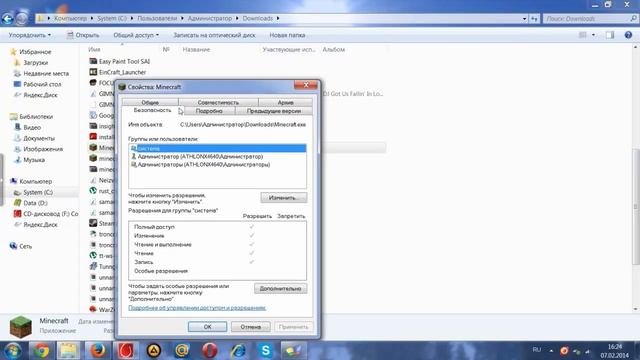This screenshot has width=640, height=360.
Task: Select the Безопасность tab
Action: click(152, 111)
